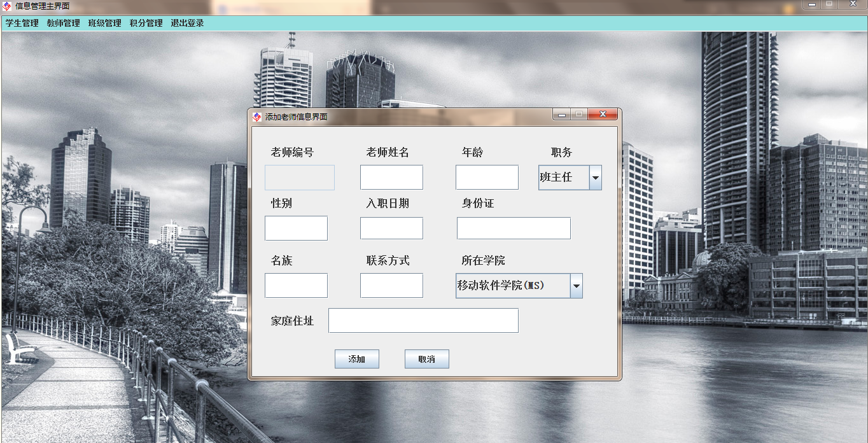Image resolution: width=868 pixels, height=443 pixels.
Task: Minimize the 信息管理主界面 main window
Action: pos(812,4)
